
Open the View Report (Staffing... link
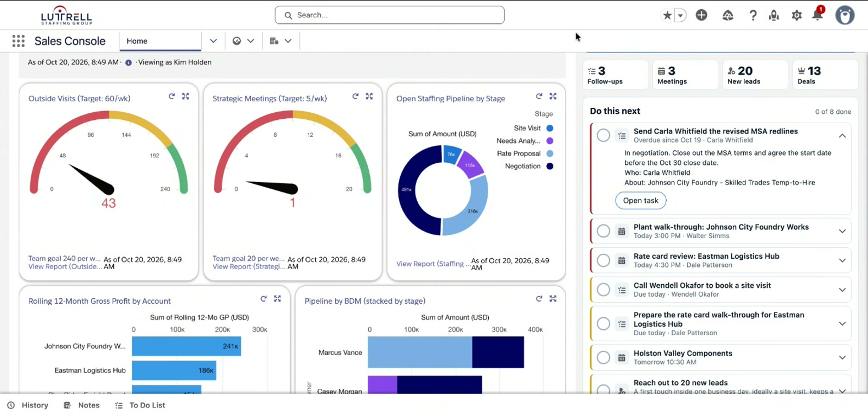[433, 264]
